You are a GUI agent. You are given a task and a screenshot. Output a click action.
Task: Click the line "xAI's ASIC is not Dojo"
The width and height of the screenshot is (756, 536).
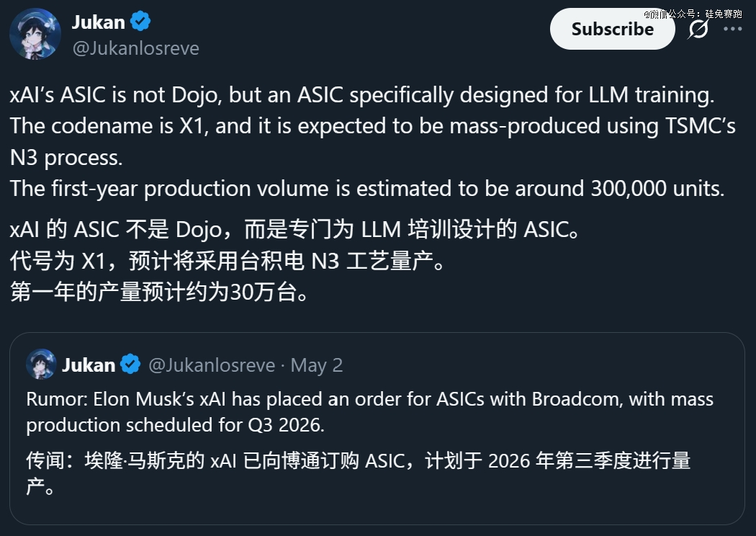pos(362,94)
